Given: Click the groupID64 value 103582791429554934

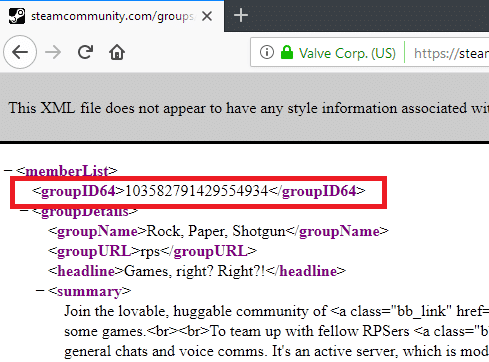Looking at the screenshot, I should click(196, 191).
